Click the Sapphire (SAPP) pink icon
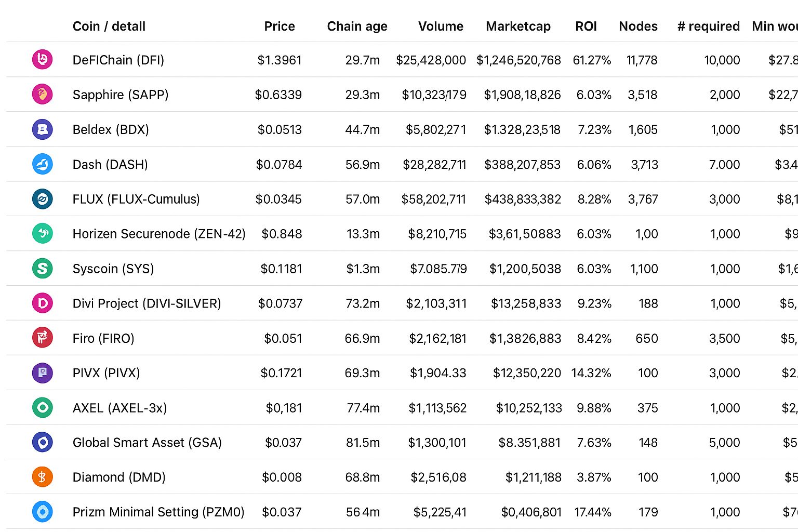Screen dimensions: 798x532 43,95
